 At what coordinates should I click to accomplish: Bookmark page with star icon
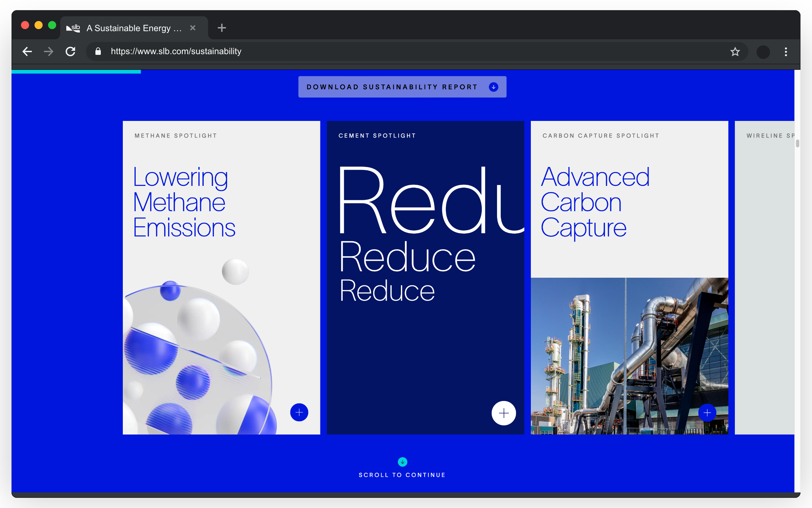[x=735, y=52]
